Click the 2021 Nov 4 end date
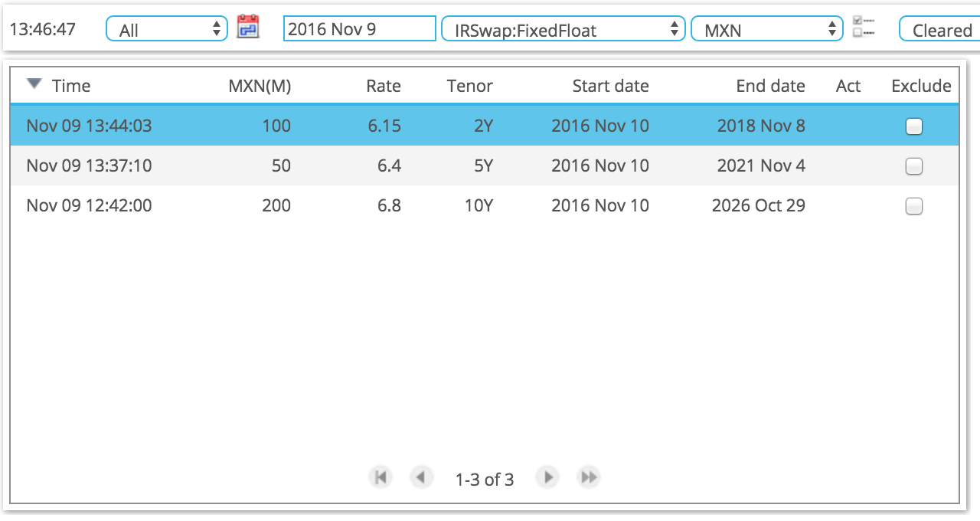The width and height of the screenshot is (980, 521). pos(761,165)
